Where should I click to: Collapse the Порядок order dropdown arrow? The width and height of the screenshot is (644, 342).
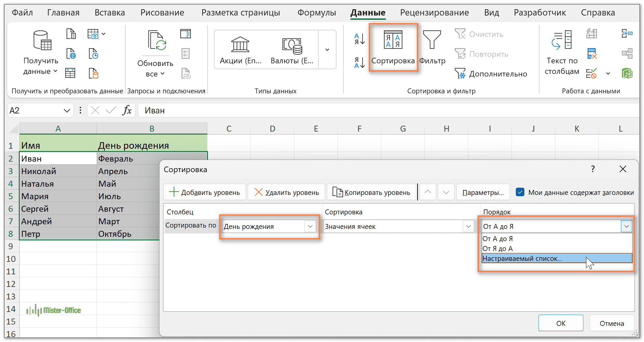627,227
